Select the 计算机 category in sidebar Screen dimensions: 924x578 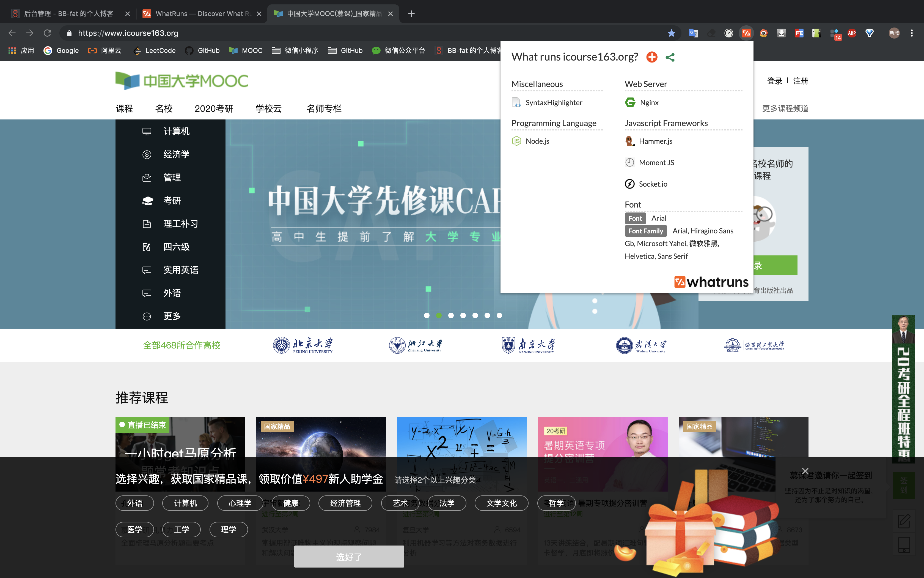coord(170,131)
